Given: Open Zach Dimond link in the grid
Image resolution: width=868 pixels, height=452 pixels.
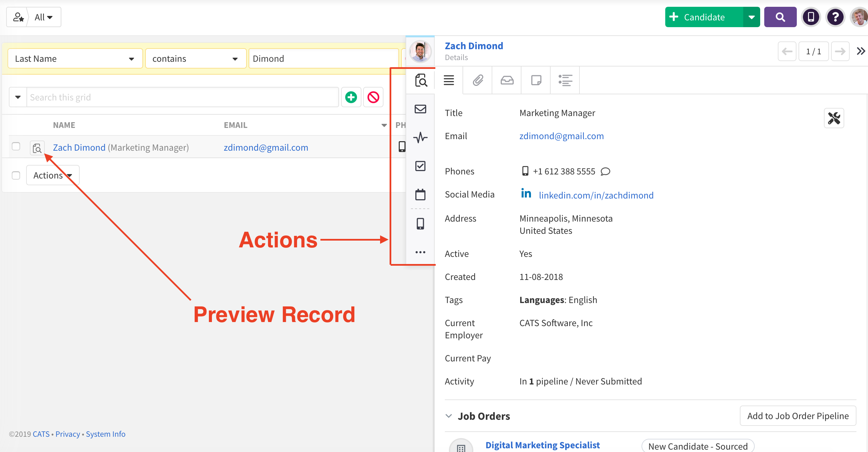Looking at the screenshot, I should coord(79,148).
